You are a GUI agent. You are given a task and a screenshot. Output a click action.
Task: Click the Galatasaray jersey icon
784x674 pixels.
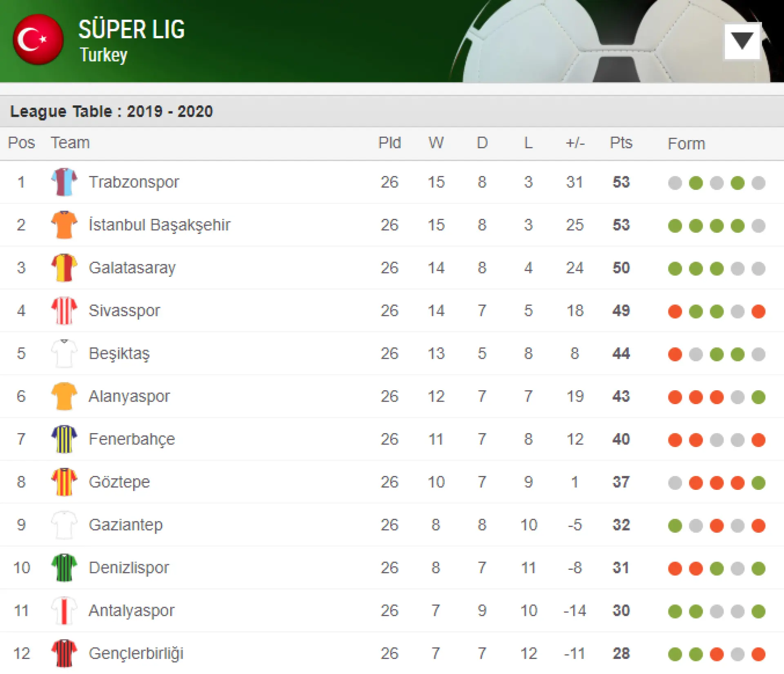pyautogui.click(x=64, y=268)
